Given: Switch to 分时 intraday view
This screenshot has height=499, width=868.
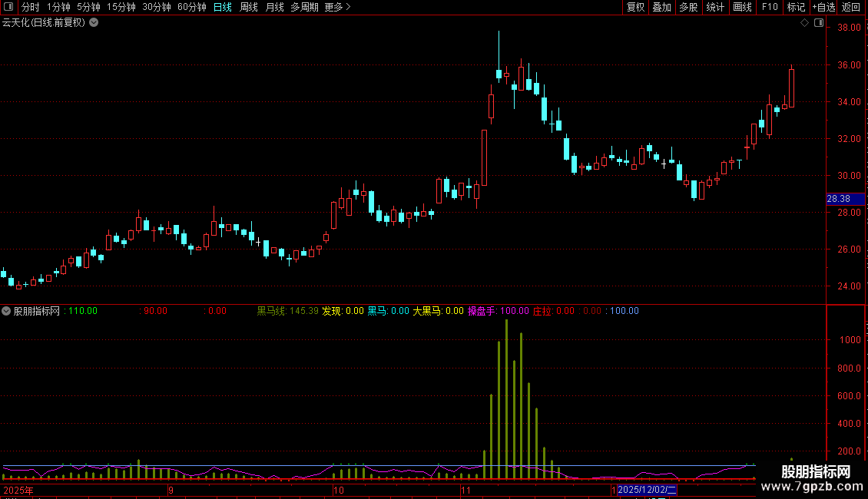Looking at the screenshot, I should 31,7.
